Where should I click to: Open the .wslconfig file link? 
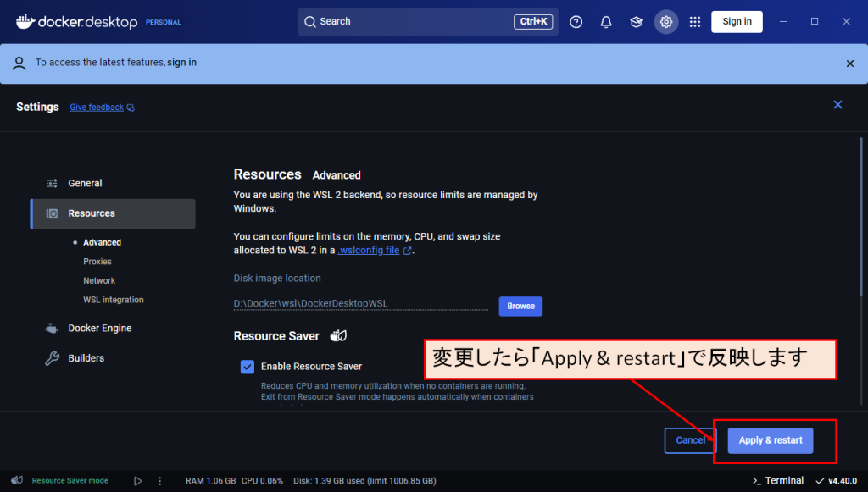pyautogui.click(x=369, y=251)
